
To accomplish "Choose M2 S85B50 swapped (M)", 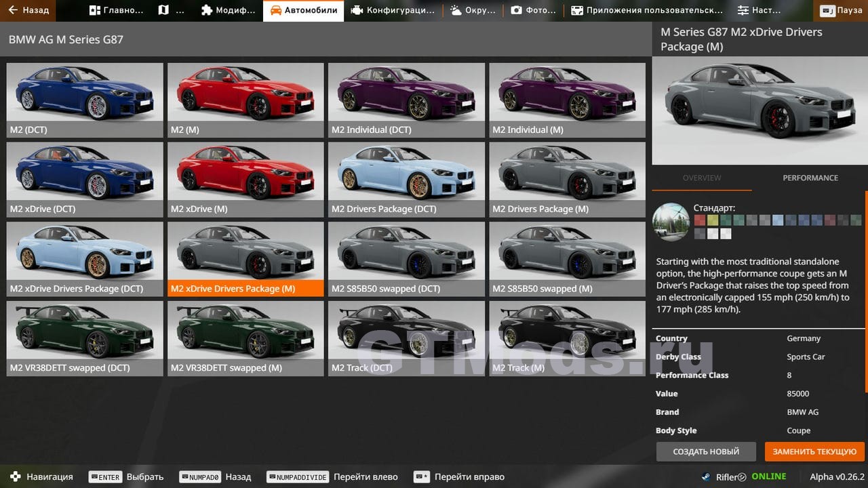I will point(567,260).
